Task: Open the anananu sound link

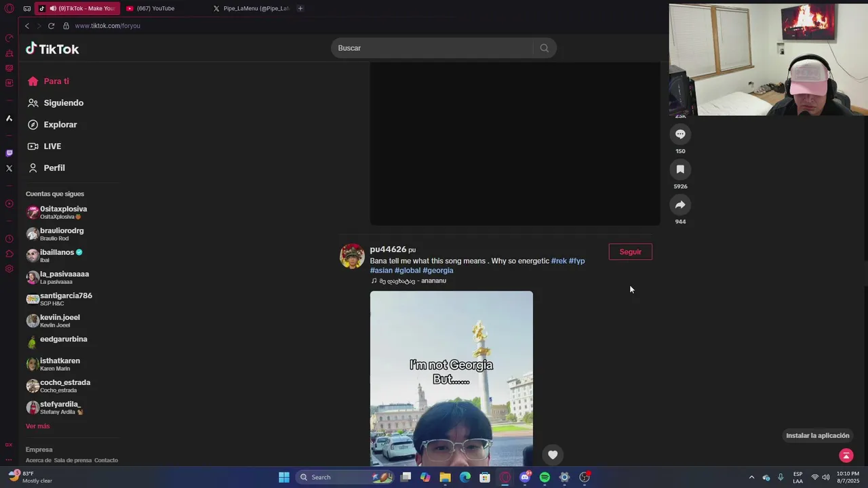Action: (x=409, y=281)
